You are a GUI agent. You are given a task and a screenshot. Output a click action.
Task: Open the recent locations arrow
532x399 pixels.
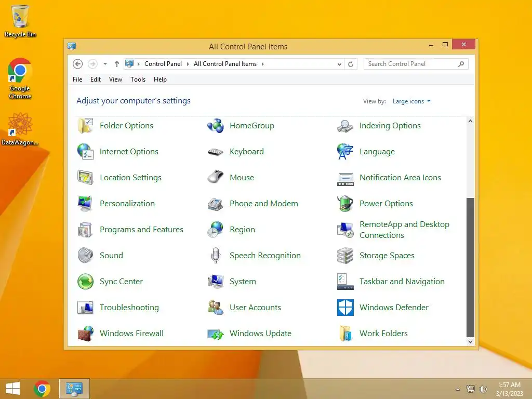tap(105, 64)
